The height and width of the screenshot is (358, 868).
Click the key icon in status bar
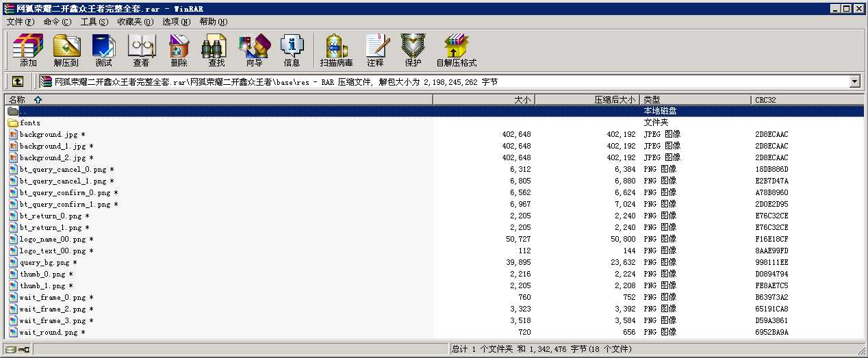point(25,349)
